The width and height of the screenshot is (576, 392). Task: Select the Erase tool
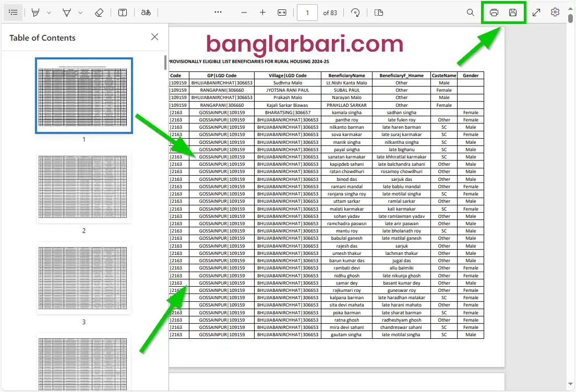pos(99,13)
